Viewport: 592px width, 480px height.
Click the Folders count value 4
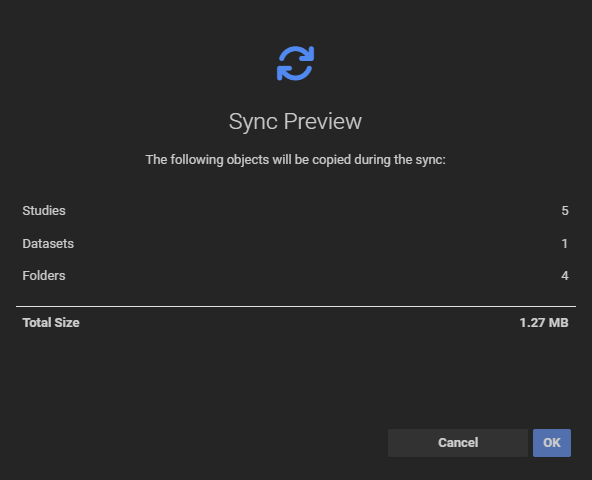pyautogui.click(x=565, y=276)
